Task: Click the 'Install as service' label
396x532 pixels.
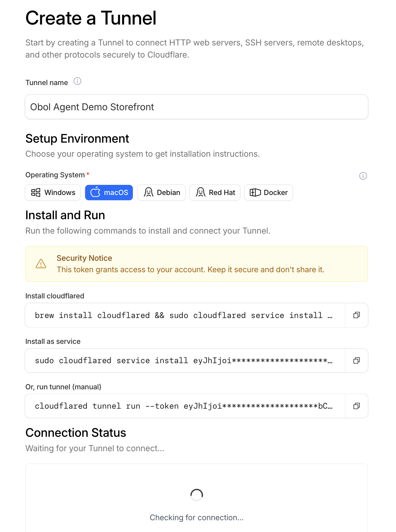Action: coord(53,342)
